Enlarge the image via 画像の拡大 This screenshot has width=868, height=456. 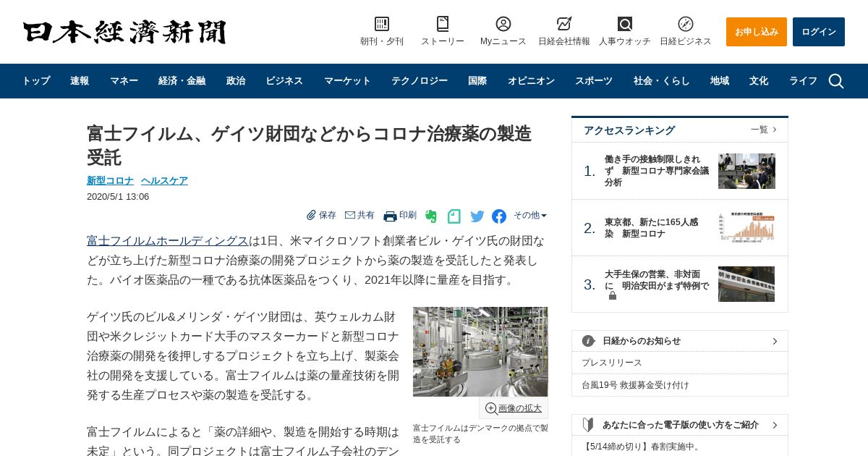click(x=514, y=408)
